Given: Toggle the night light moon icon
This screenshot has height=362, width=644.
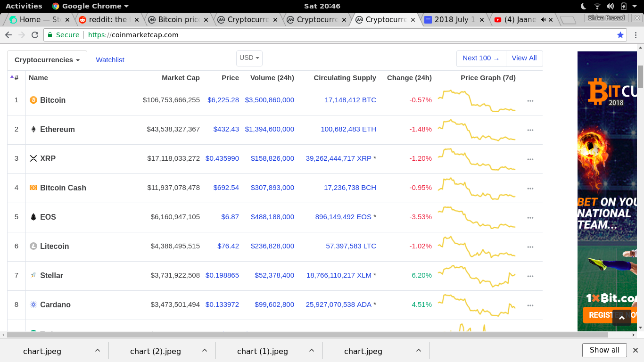Looking at the screenshot, I should tap(584, 6).
